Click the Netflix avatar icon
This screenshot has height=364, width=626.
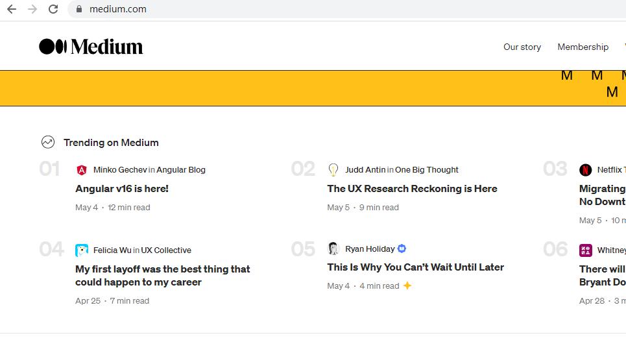coord(585,170)
